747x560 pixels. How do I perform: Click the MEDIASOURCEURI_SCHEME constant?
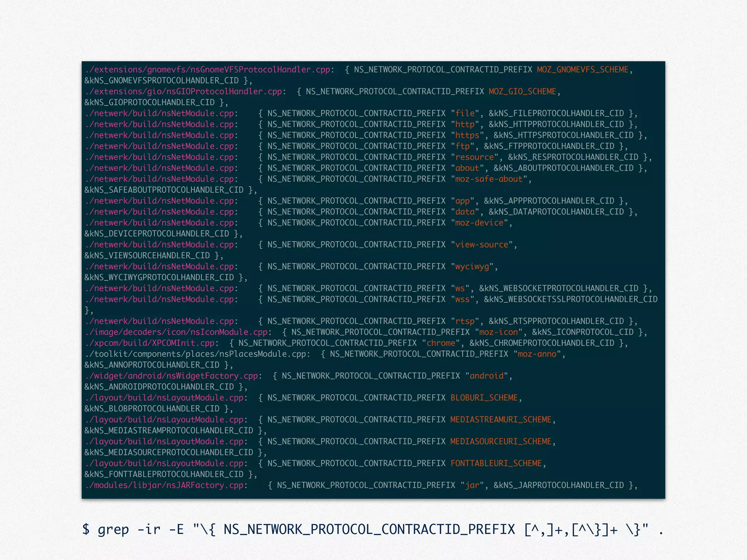[501, 442]
